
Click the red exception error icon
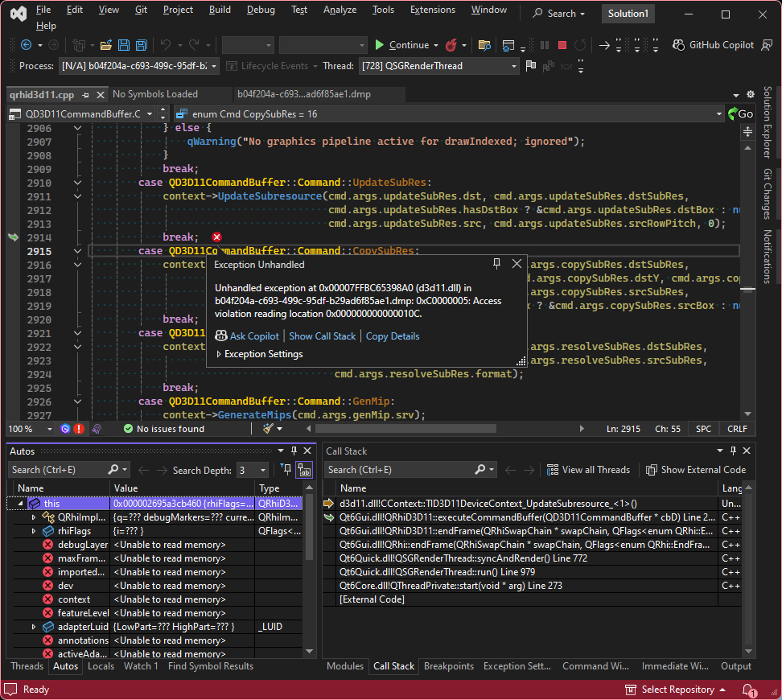tap(216, 237)
